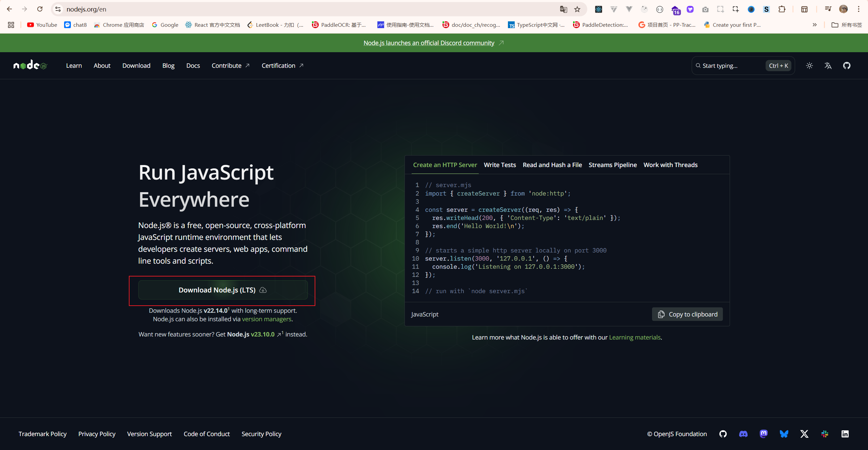The width and height of the screenshot is (868, 450).
Task: Switch to the Write Tests code tab
Action: coord(500,165)
